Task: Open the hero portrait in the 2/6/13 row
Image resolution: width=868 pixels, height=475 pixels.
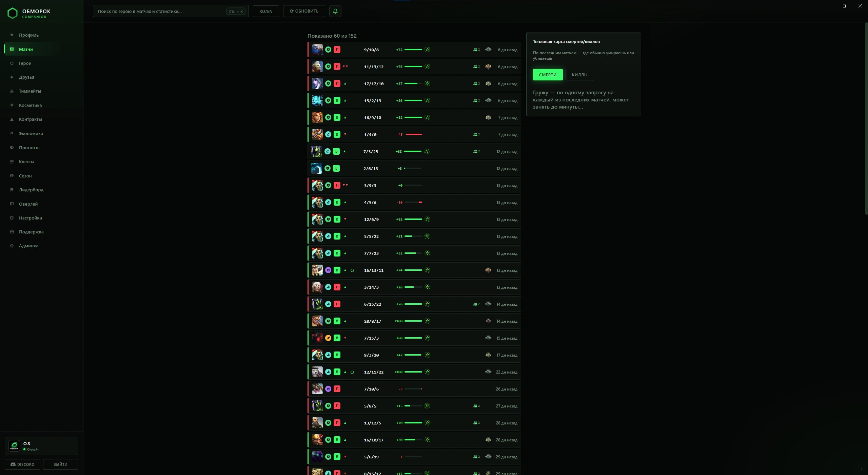Action: pos(317,168)
